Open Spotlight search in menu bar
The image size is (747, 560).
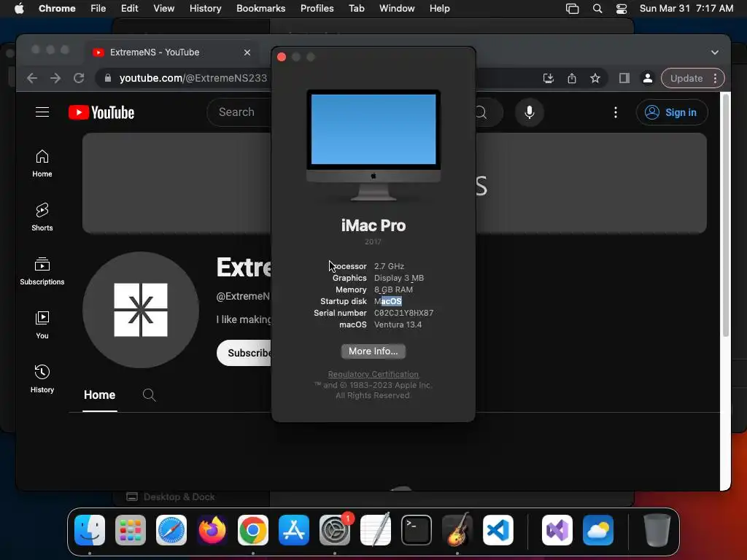597,9
